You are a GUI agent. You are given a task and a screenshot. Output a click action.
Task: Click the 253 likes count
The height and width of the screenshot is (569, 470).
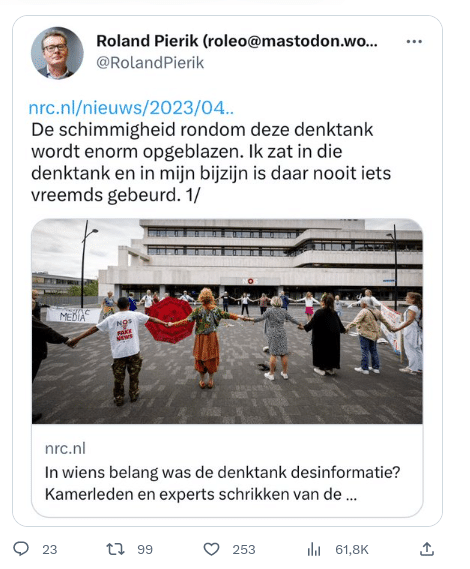[244, 549]
